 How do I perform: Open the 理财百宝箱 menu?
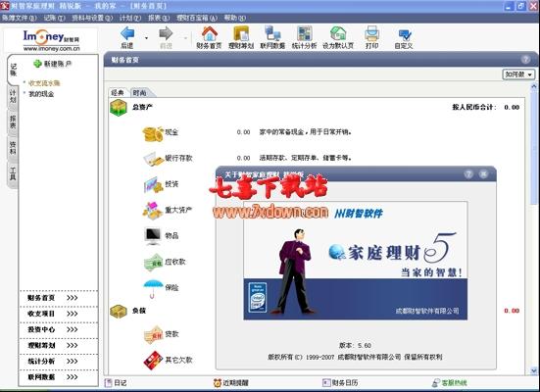coord(197,18)
